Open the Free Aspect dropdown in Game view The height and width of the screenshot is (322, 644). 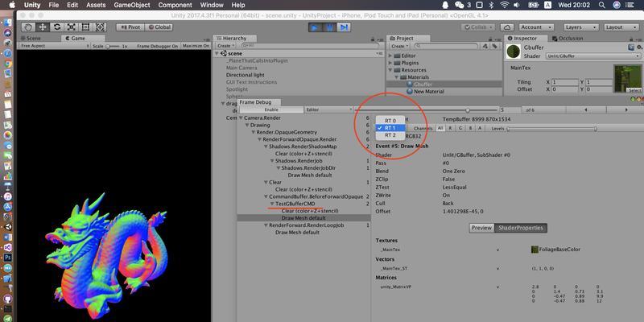coord(53,46)
